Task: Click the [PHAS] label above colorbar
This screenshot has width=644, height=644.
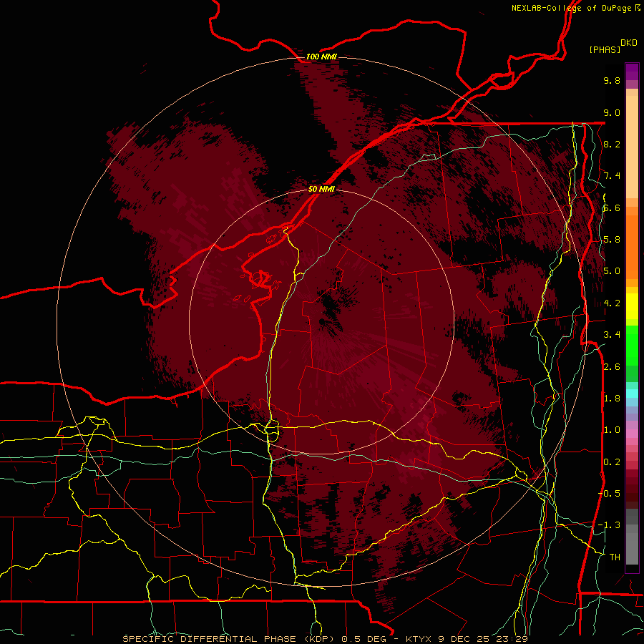Action: pos(605,49)
